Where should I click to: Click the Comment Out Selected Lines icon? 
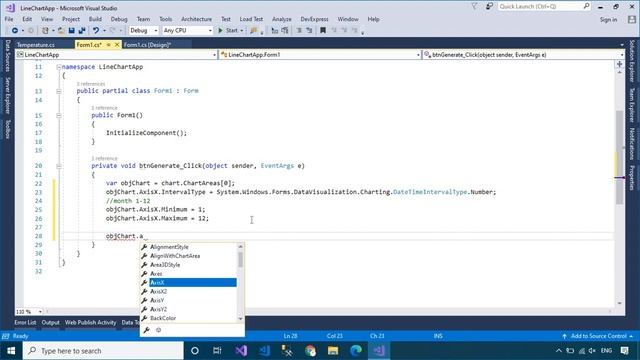[x=299, y=31]
